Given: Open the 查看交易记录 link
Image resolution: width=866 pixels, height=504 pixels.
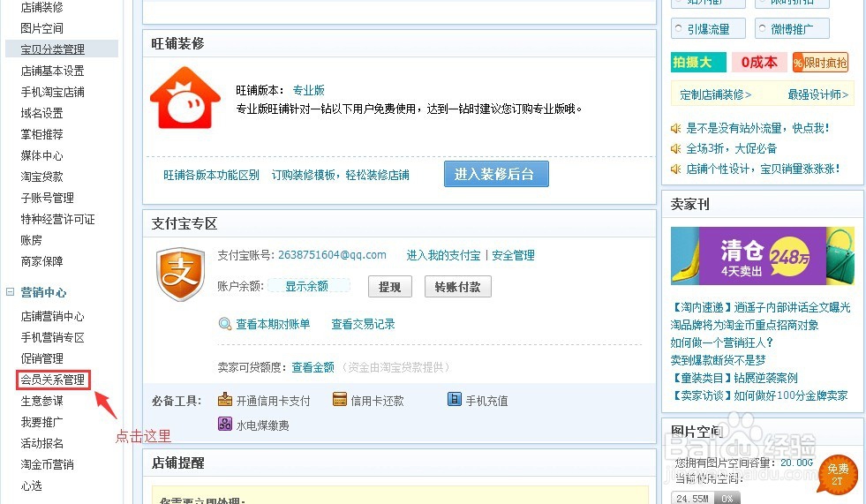Looking at the screenshot, I should 363,324.
